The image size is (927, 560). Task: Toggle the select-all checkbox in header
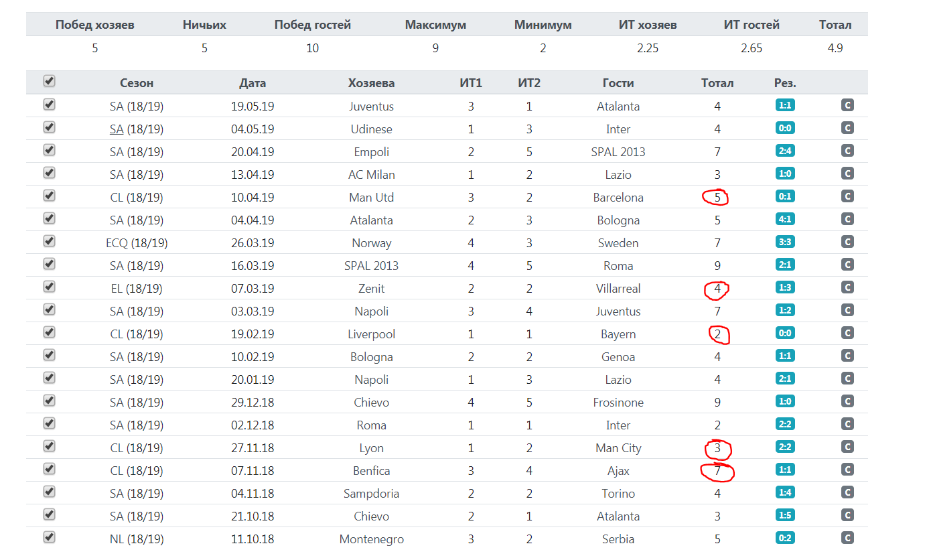coord(49,81)
